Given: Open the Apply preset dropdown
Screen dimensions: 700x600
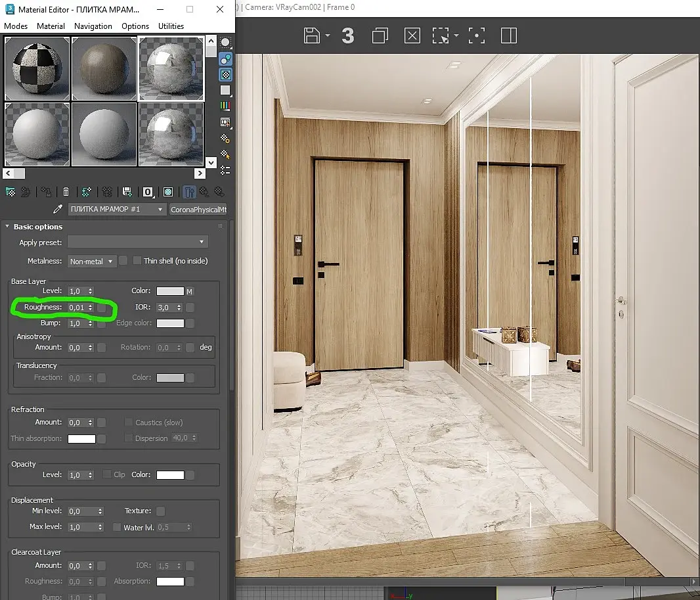Looking at the screenshot, I should [137, 242].
